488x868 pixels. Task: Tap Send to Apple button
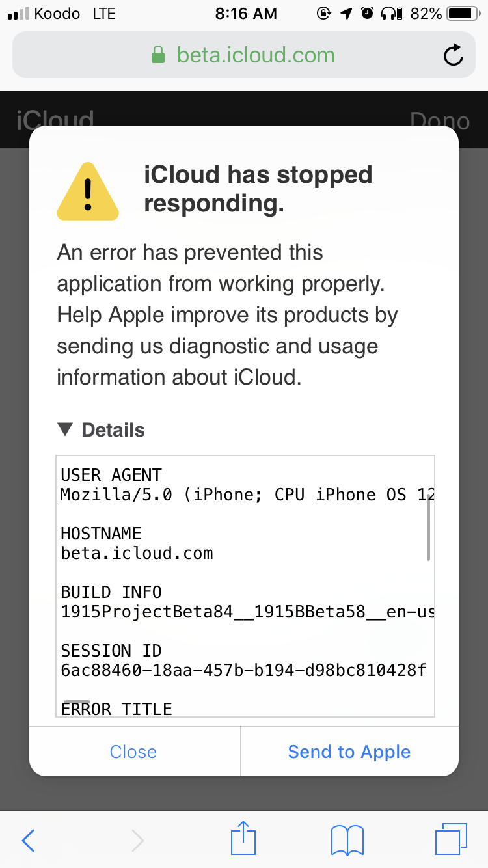[349, 752]
